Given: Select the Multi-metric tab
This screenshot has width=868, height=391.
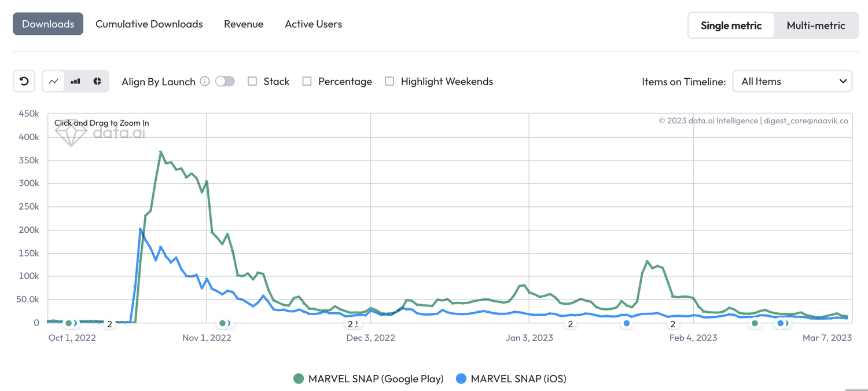Looking at the screenshot, I should click(816, 25).
